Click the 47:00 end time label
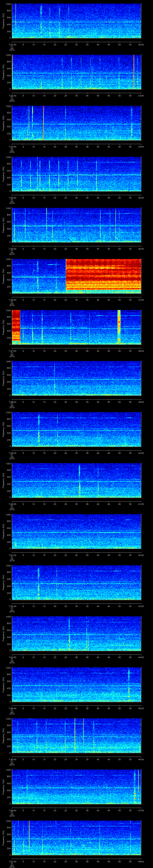 [141, 810]
